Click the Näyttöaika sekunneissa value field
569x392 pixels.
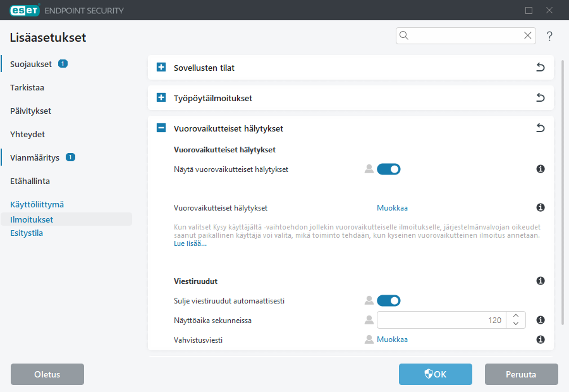click(x=441, y=320)
